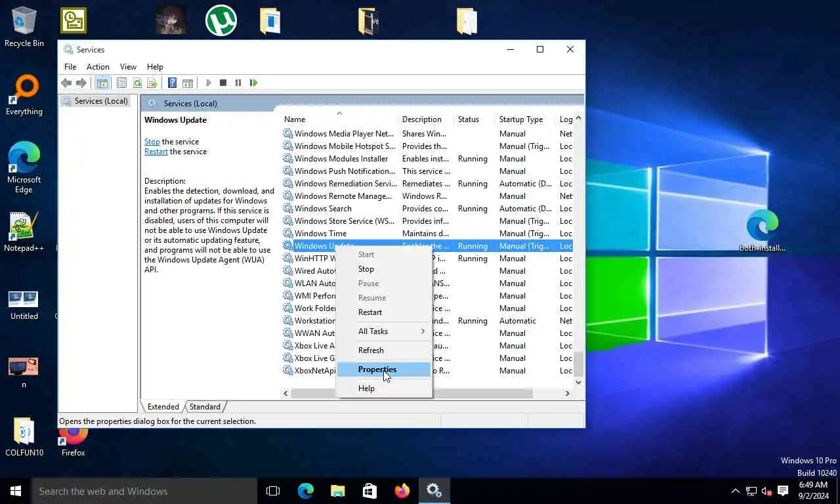This screenshot has height=504, width=840.
Task: Sort by the Description column header
Action: pyautogui.click(x=426, y=119)
